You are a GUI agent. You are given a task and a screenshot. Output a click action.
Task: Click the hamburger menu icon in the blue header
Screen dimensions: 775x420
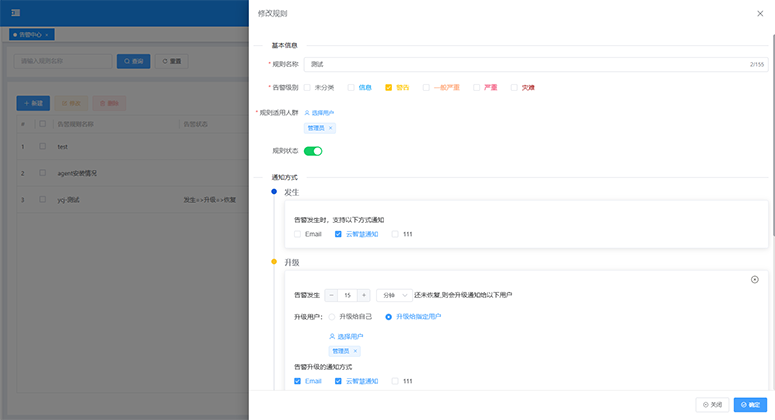click(x=16, y=13)
